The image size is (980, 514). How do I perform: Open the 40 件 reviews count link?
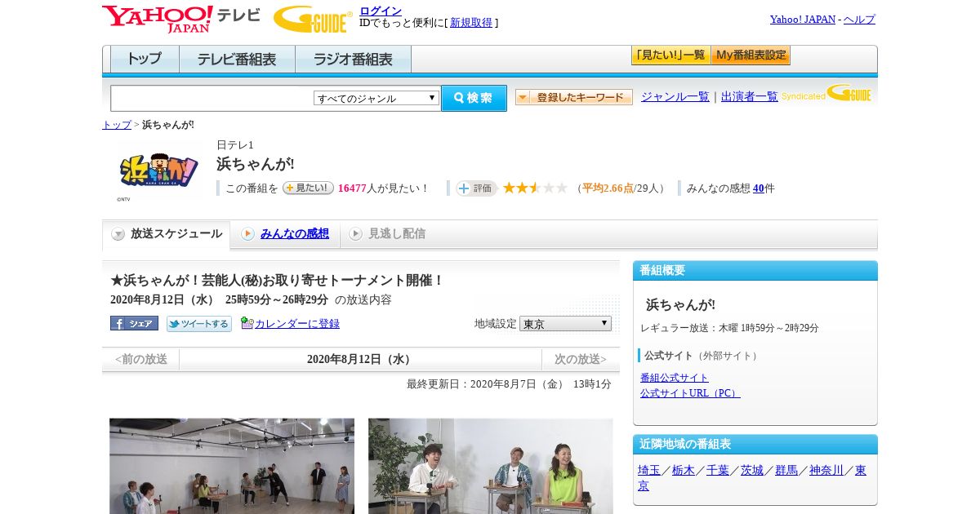pyautogui.click(x=759, y=188)
